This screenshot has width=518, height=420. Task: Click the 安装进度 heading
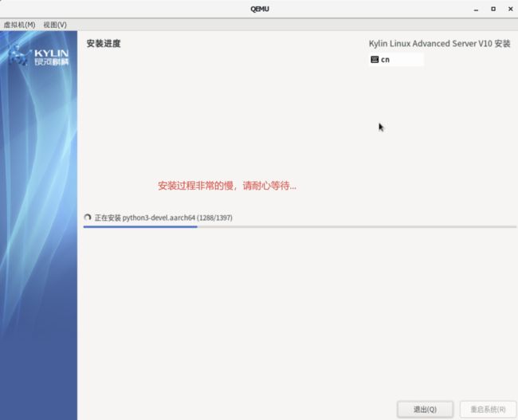point(104,43)
